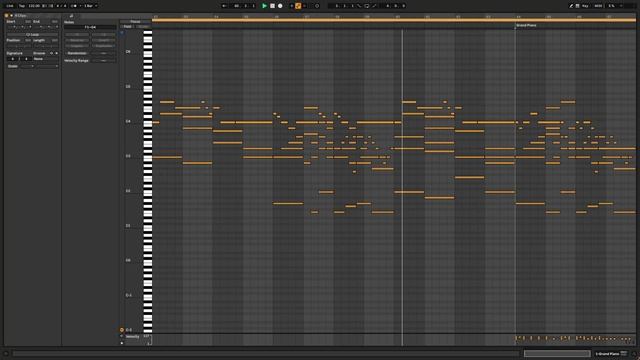Click the 1-Grand Piano device selector
Screen dimensions: 640x360
(611, 353)
